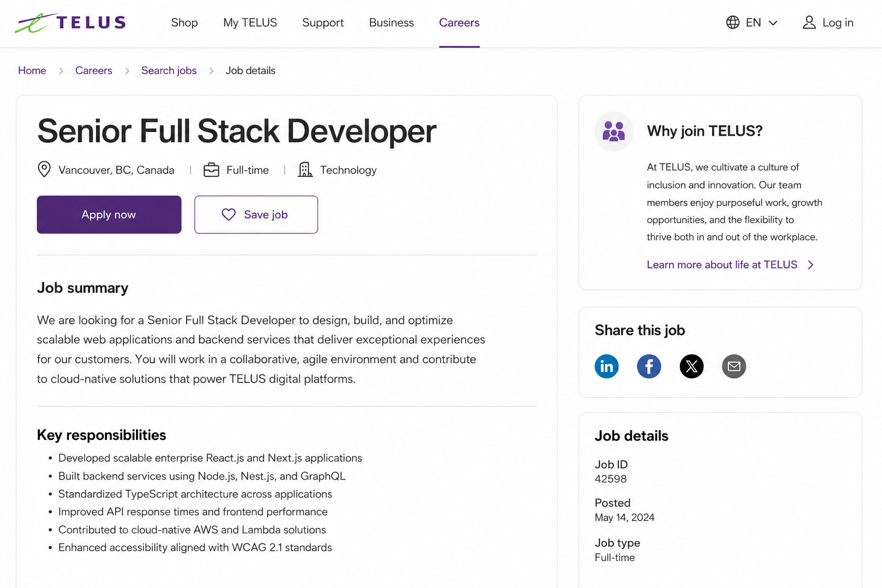Click the Log in link

[x=838, y=22]
